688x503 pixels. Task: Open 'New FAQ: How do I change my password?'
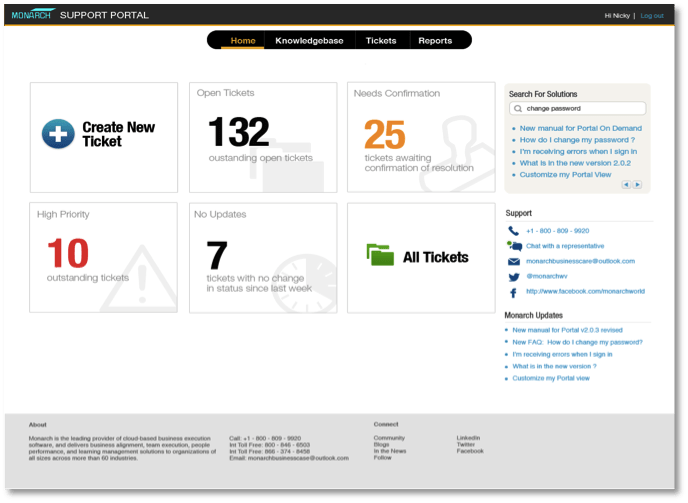[577, 342]
